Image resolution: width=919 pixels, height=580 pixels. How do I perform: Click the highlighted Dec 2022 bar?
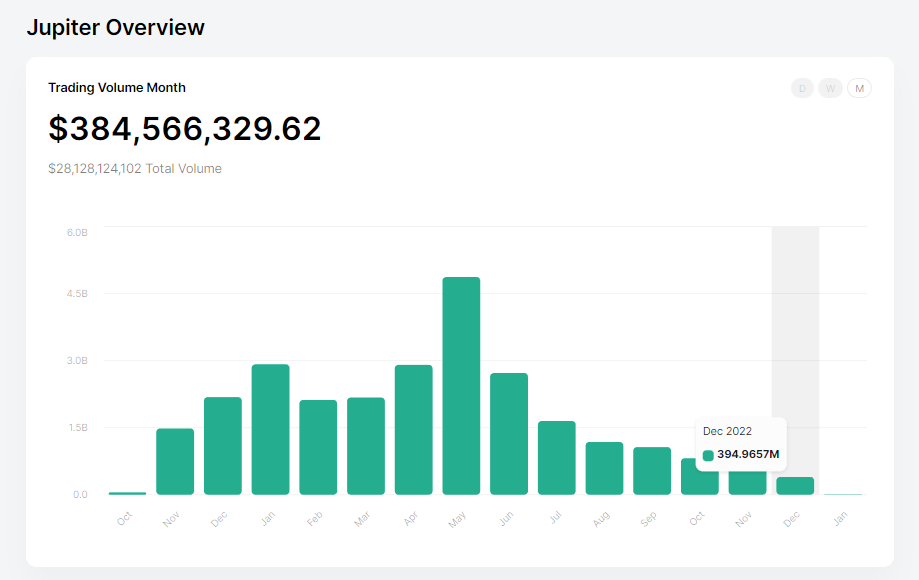point(795,486)
